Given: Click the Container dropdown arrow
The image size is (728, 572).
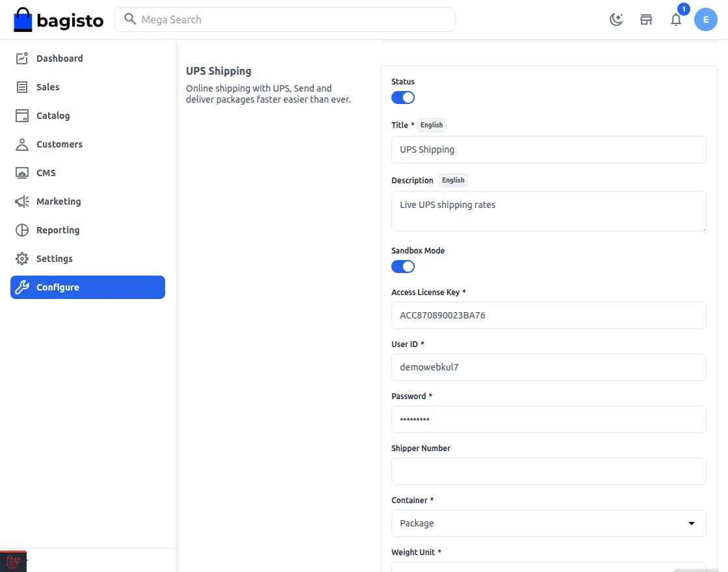Looking at the screenshot, I should (692, 523).
